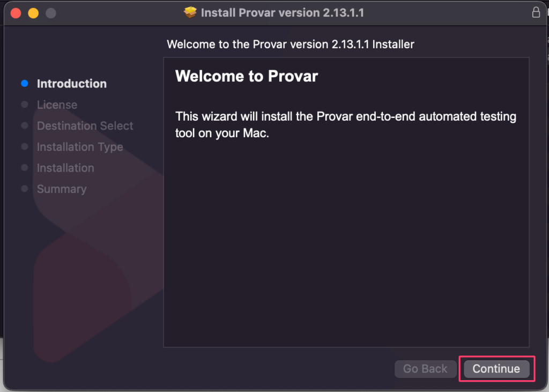
Task: Click the gray License step bullet
Action: pyautogui.click(x=25, y=105)
